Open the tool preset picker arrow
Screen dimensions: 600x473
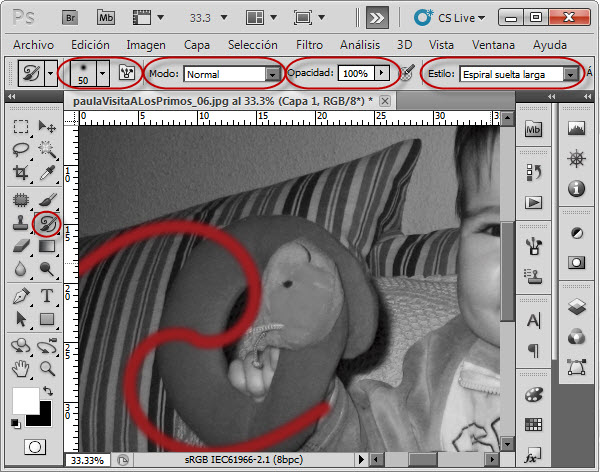tap(50, 73)
